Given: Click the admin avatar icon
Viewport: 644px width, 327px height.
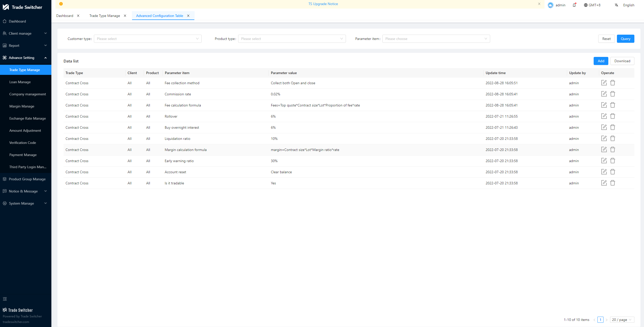Looking at the screenshot, I should 550,5.
